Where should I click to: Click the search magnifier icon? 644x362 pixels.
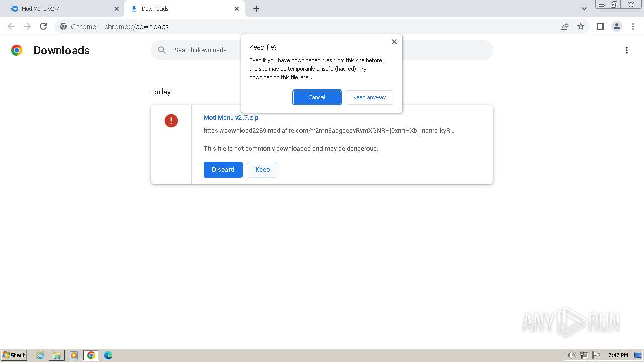(x=162, y=50)
